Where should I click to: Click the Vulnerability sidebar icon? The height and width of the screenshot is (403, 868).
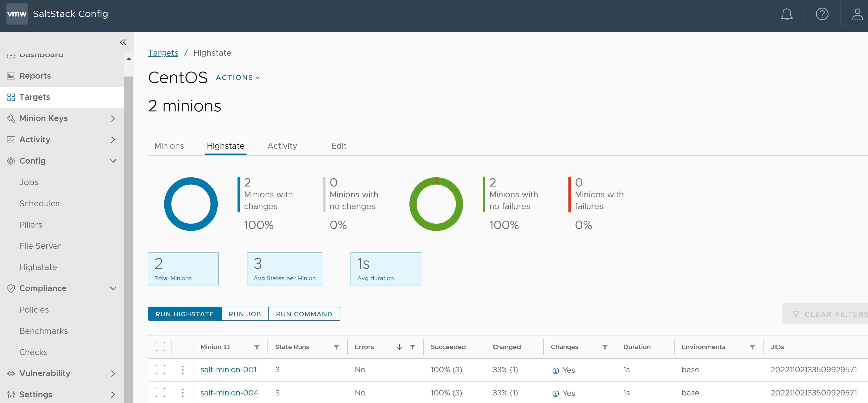click(11, 373)
